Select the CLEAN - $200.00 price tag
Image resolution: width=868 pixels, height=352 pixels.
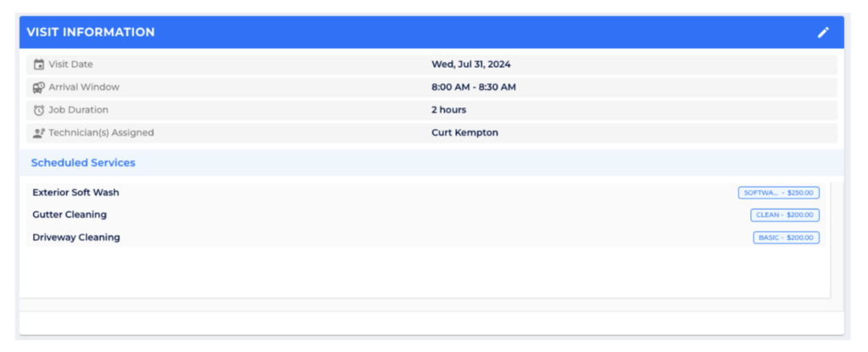(784, 215)
